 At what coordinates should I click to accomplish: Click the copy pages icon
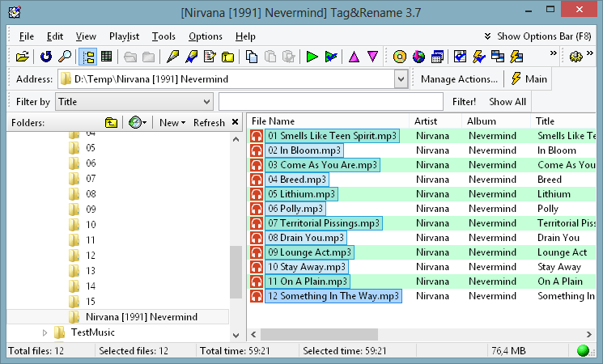click(x=252, y=57)
